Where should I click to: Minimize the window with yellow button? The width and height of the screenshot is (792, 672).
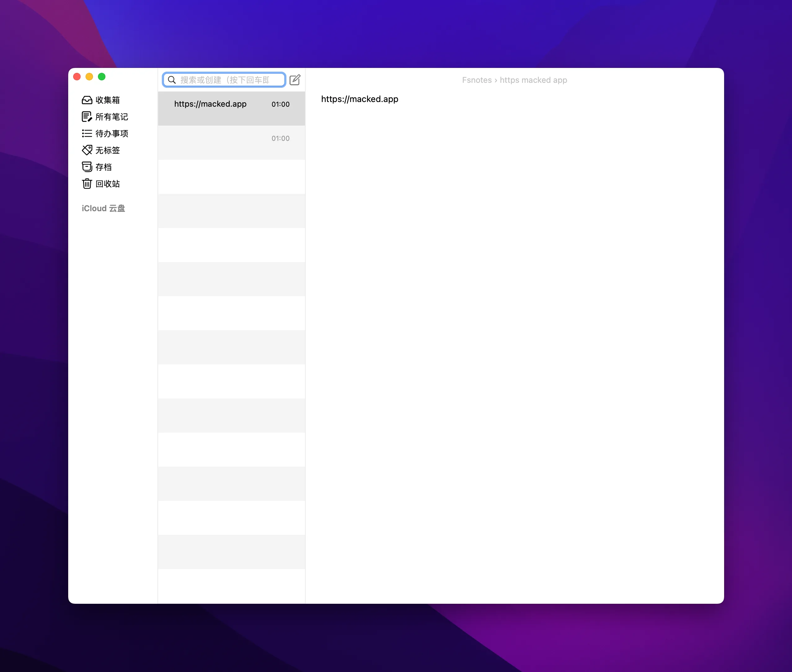point(89,77)
